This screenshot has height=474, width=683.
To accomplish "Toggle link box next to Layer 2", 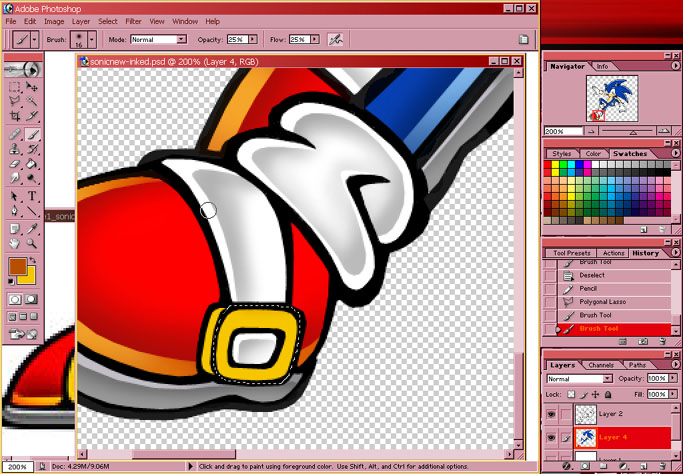I will click(x=565, y=414).
